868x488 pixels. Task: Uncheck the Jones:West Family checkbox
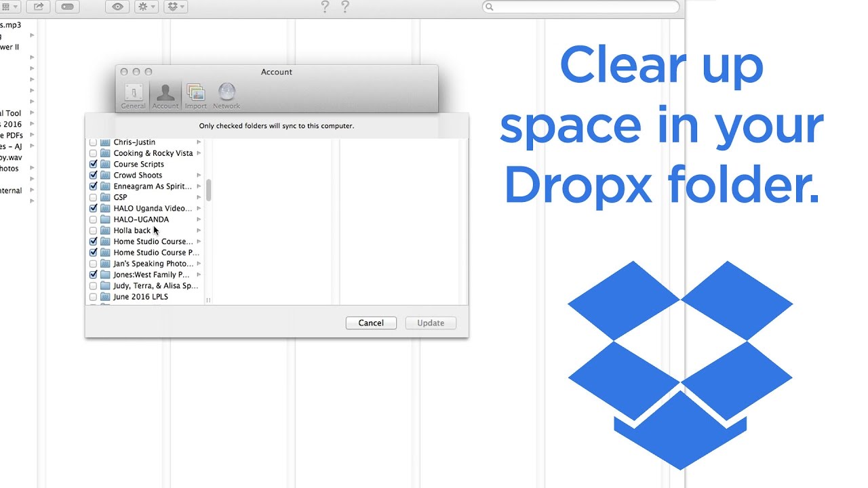93,274
